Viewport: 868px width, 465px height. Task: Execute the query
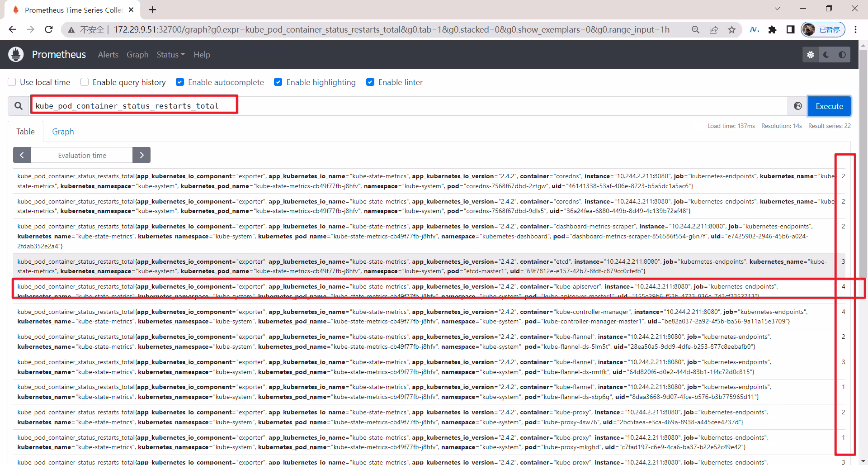(829, 106)
